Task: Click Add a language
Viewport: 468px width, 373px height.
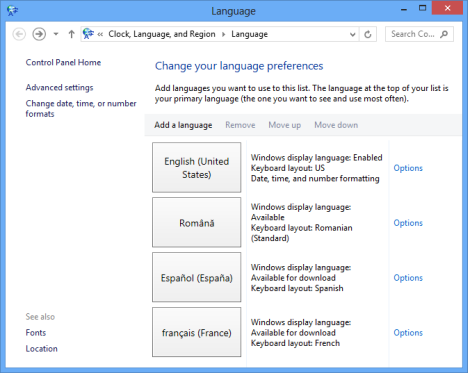Action: (183, 125)
